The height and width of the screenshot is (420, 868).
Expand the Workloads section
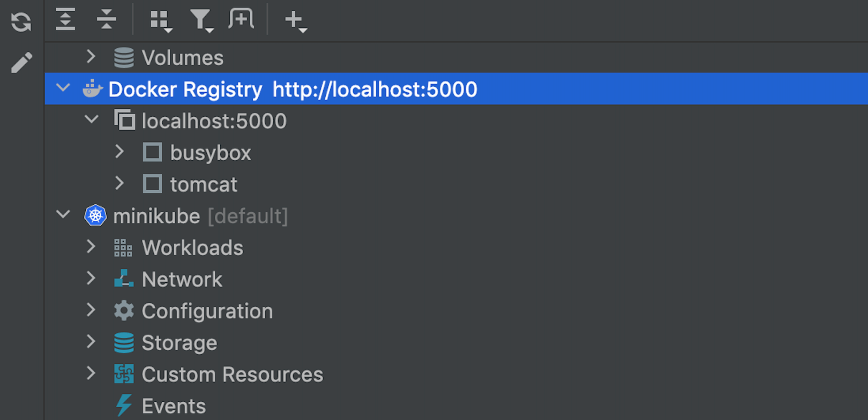pos(91,247)
